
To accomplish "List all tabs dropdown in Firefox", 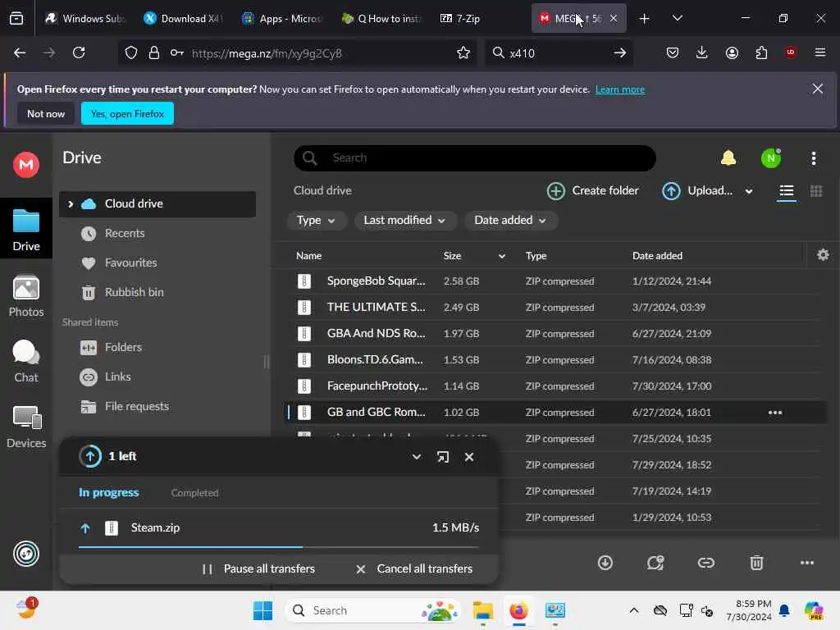I will pos(677,18).
